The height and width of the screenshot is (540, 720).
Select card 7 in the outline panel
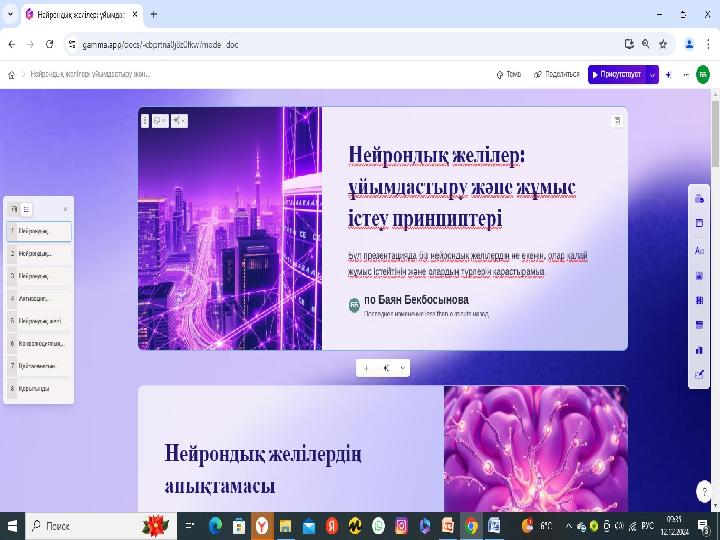point(39,366)
